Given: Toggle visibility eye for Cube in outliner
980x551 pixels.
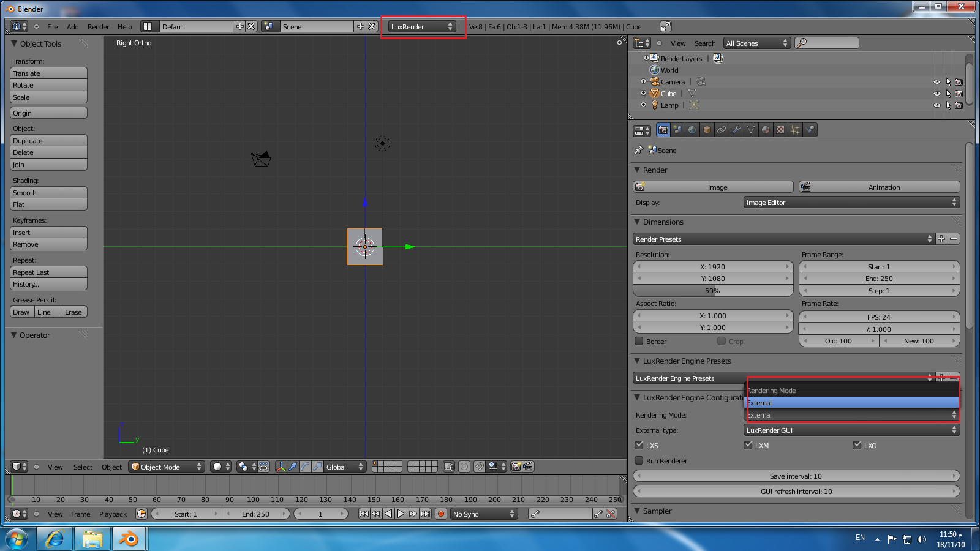Looking at the screenshot, I should click(937, 94).
